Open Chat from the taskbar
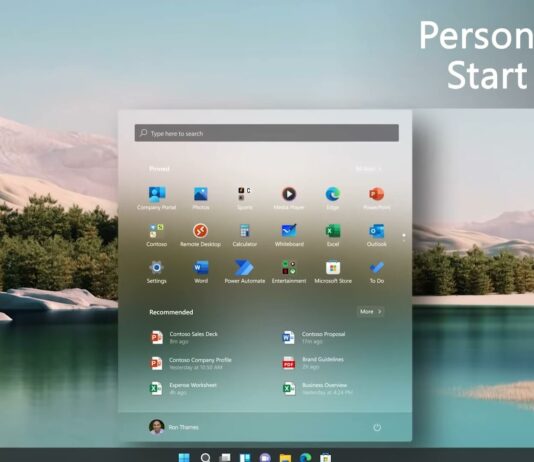Screen dimensions: 534x462 click(x=265, y=458)
